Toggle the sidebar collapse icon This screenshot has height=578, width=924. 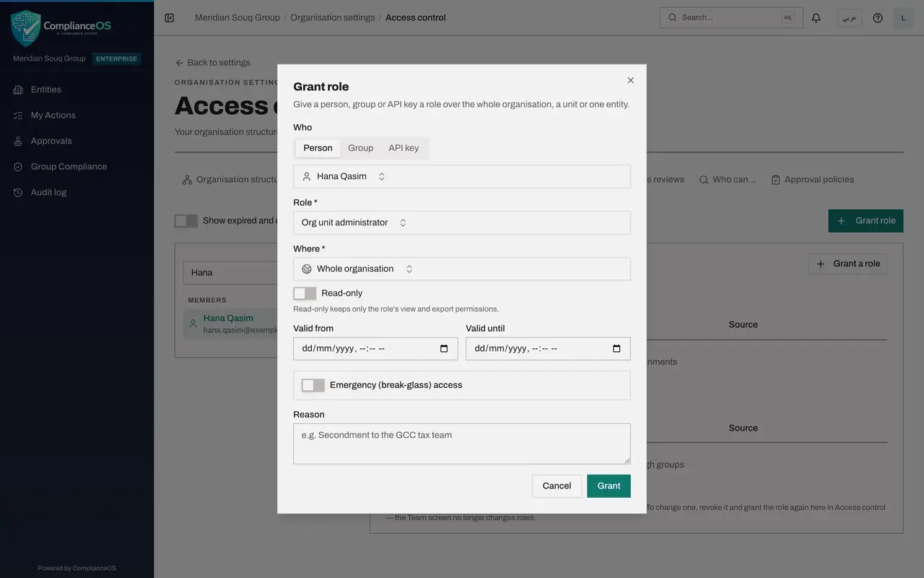pyautogui.click(x=170, y=17)
